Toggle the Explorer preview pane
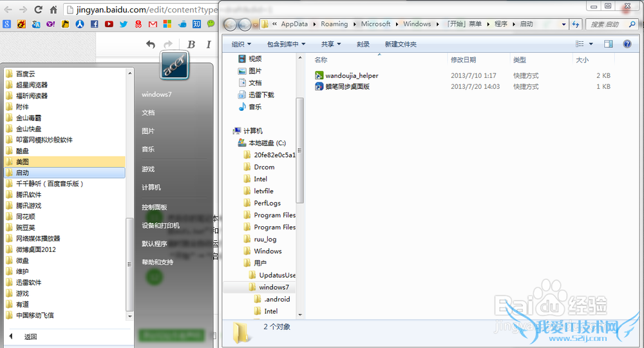The image size is (644, 348). [609, 44]
